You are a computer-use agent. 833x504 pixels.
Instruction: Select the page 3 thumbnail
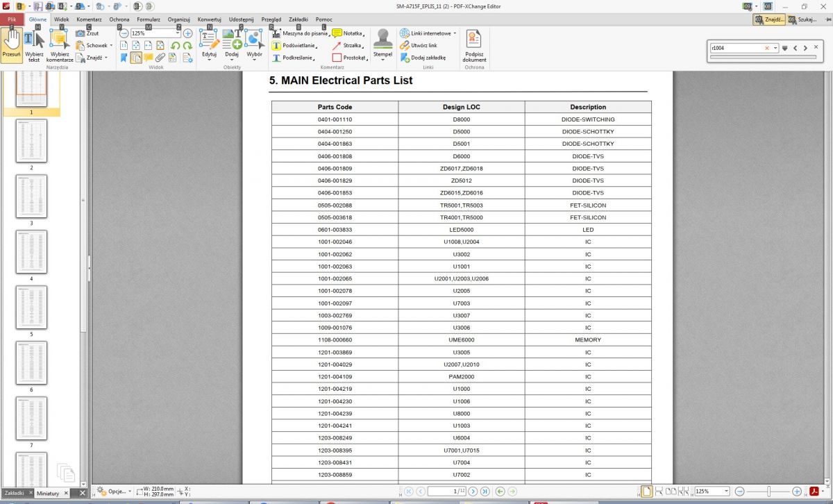coord(31,196)
